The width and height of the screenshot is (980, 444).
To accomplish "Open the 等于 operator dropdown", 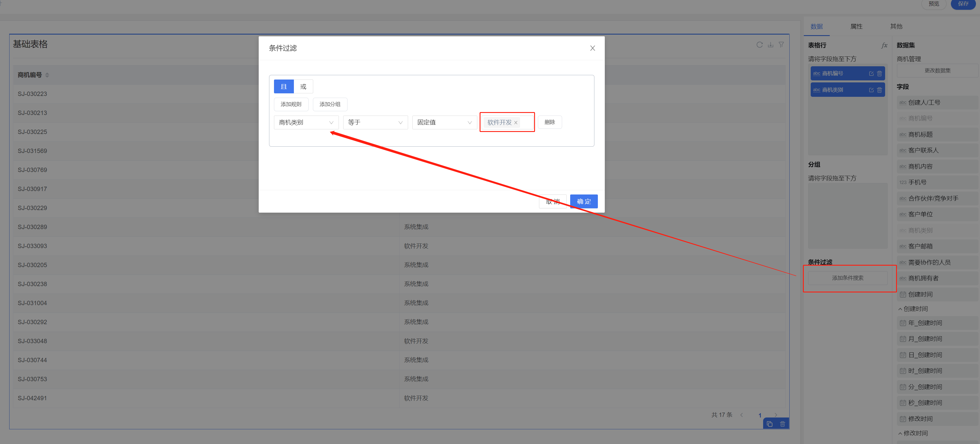I will (x=375, y=122).
